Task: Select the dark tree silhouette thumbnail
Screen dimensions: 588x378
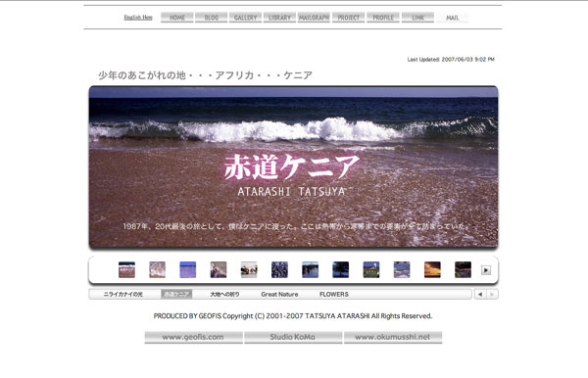Action: click(340, 269)
